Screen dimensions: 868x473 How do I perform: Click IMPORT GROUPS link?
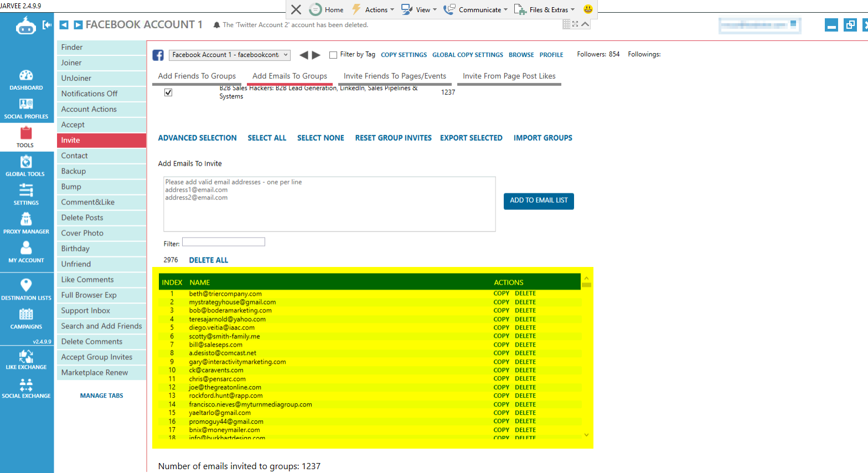pos(543,138)
